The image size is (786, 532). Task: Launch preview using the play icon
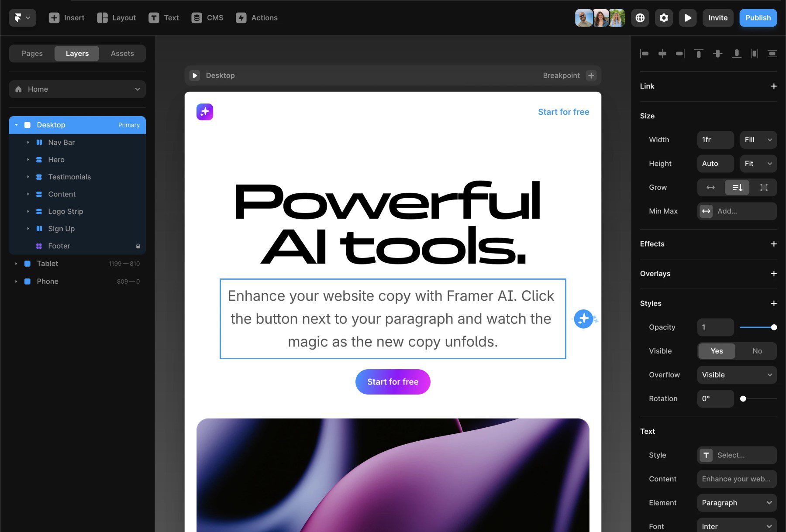687,18
